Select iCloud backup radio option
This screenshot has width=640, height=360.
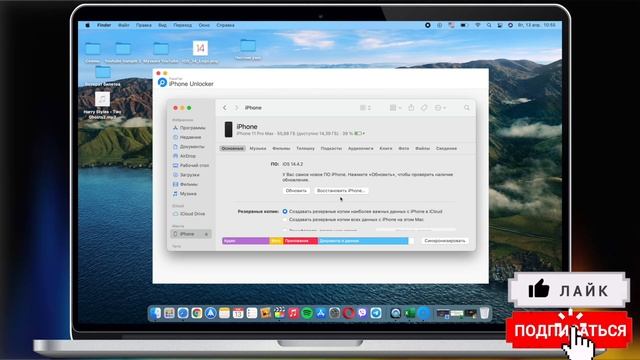pyautogui.click(x=285, y=211)
